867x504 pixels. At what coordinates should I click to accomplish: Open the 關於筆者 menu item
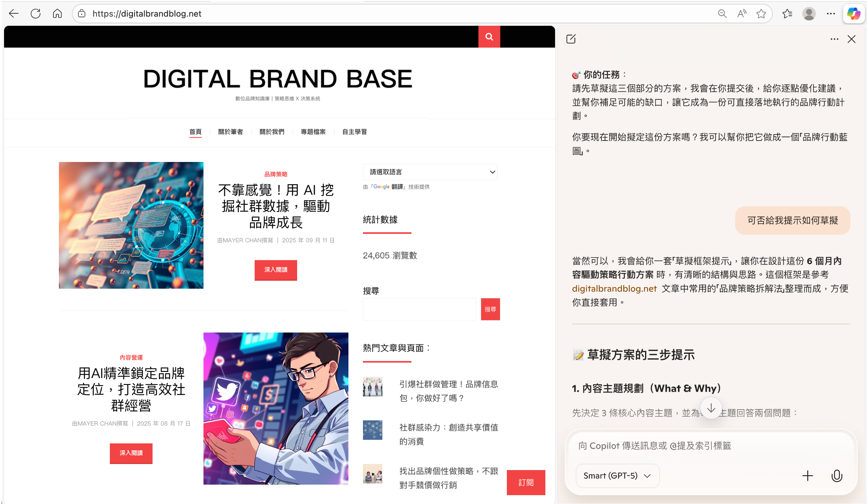tap(230, 132)
